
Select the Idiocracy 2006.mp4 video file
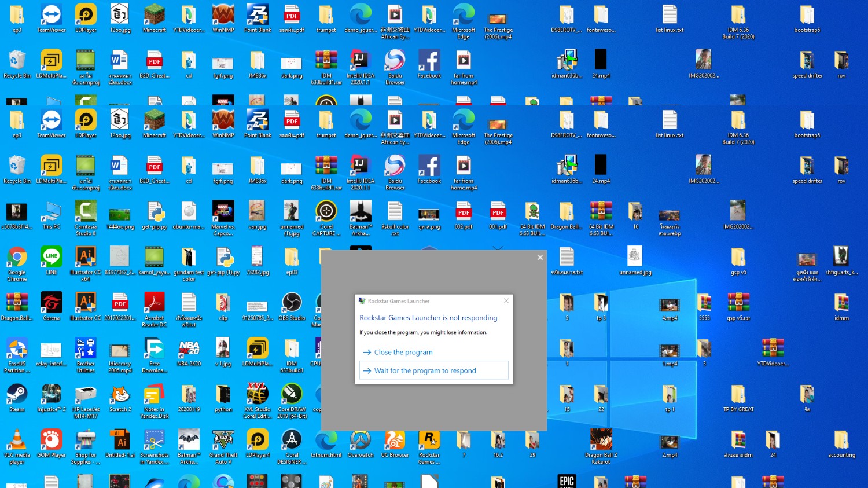(120, 356)
